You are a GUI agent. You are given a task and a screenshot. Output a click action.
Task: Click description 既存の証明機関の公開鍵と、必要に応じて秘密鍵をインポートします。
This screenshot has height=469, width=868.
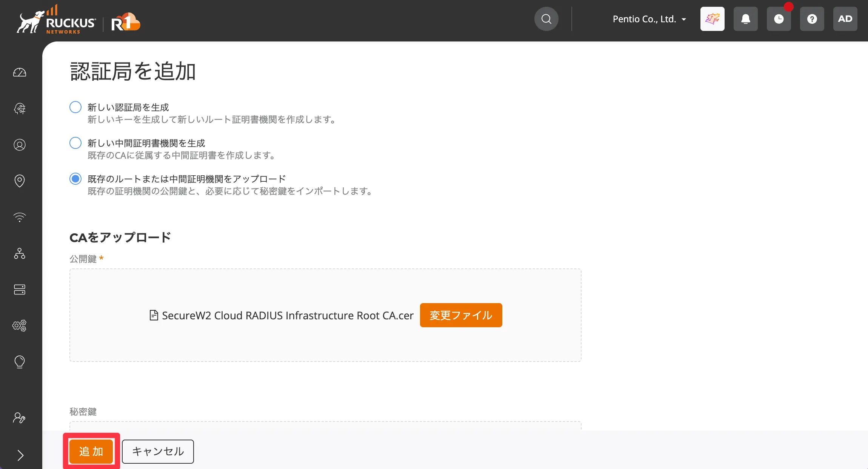tap(231, 191)
